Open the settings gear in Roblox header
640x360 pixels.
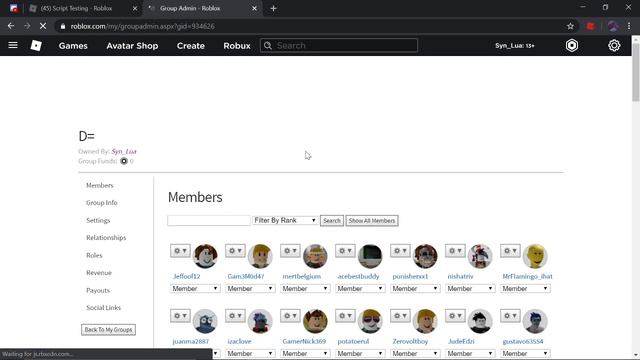pos(614,45)
